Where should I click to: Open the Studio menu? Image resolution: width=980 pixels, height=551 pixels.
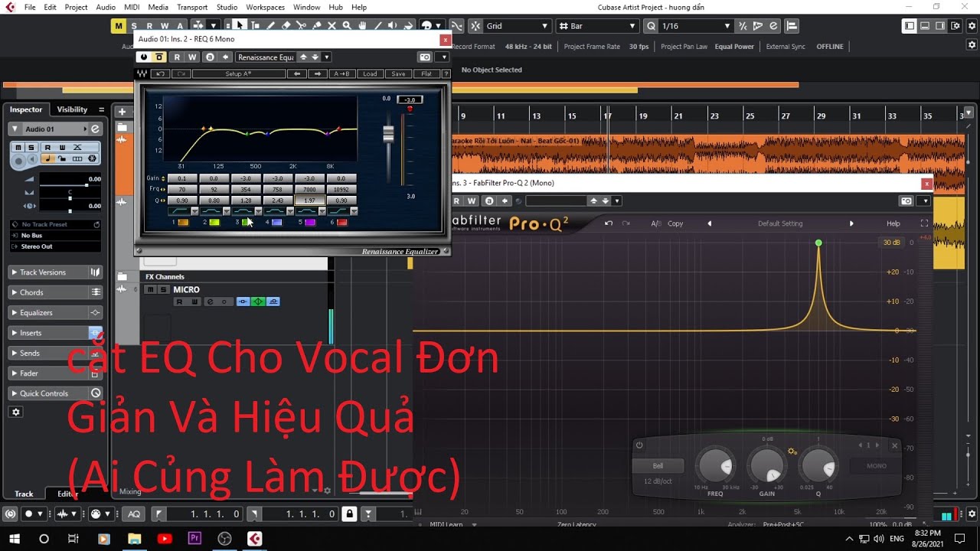pos(227,7)
